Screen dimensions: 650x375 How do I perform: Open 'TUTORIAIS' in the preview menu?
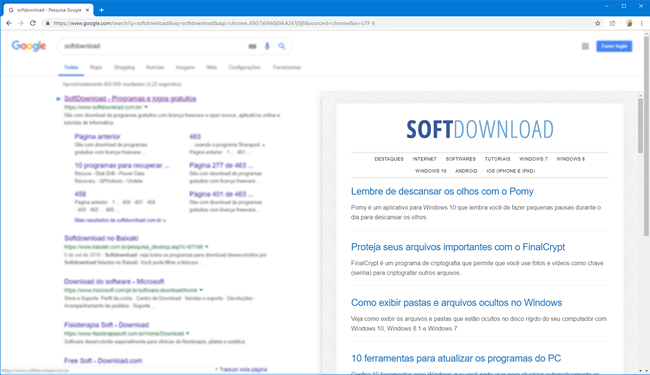(497, 159)
